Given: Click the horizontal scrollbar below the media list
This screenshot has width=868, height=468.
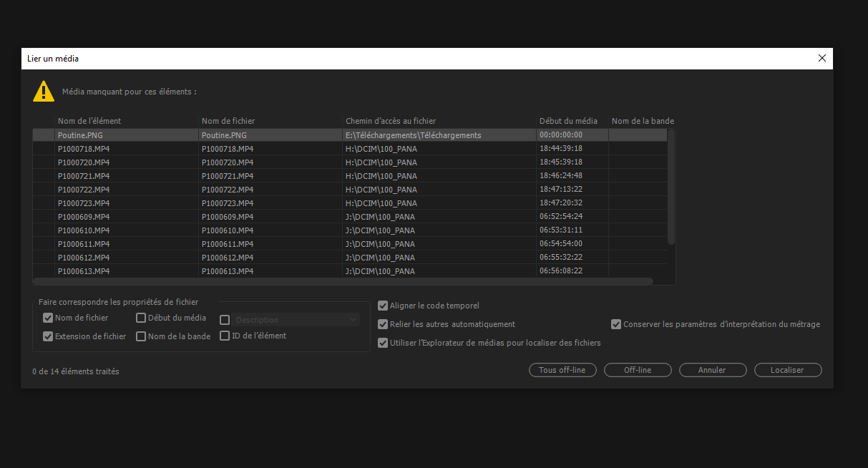Looking at the screenshot, I should [x=343, y=281].
